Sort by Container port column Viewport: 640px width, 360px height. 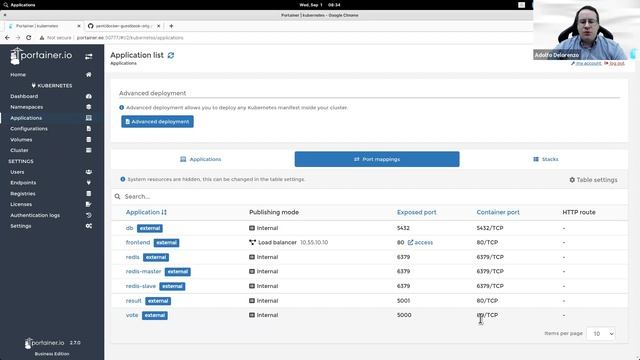tap(498, 212)
